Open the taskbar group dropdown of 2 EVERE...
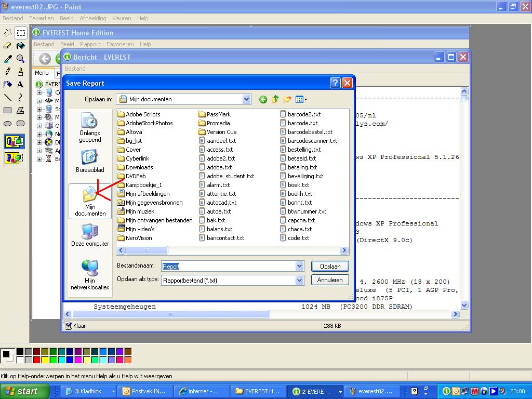This screenshot has height=399, width=532. pos(340,391)
